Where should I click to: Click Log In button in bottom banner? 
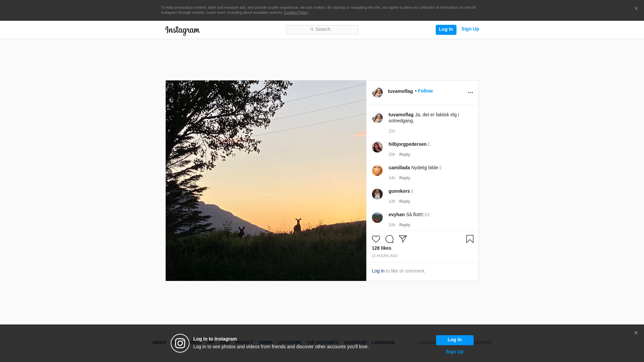tap(454, 340)
